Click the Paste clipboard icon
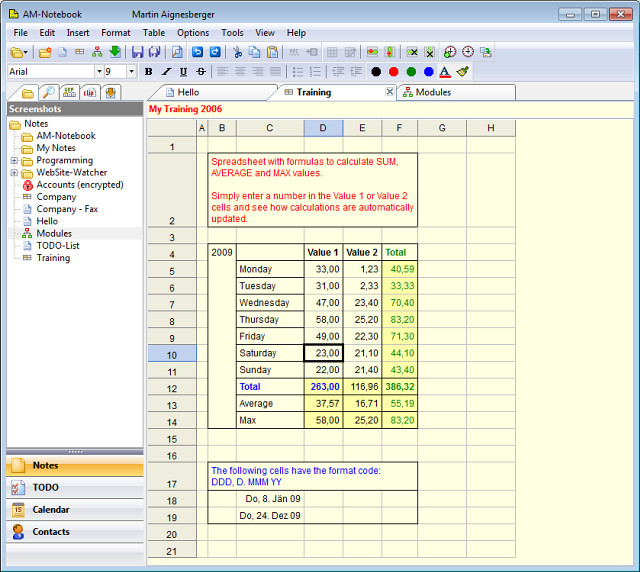Screen dimensions: 640x572 pos(272,52)
